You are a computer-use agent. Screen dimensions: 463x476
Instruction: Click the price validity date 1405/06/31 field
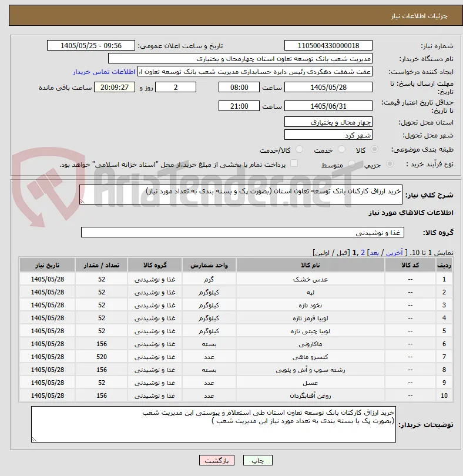click(x=328, y=106)
